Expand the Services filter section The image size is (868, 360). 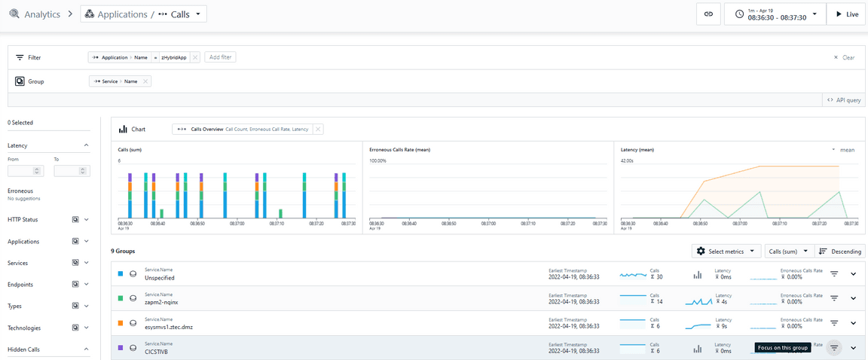coord(87,264)
